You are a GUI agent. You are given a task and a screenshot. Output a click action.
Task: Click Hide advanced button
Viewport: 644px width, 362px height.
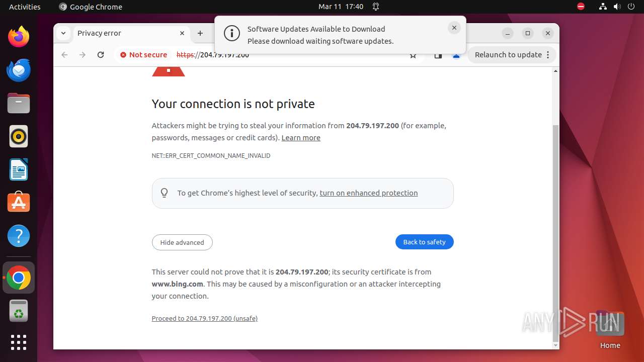182,242
